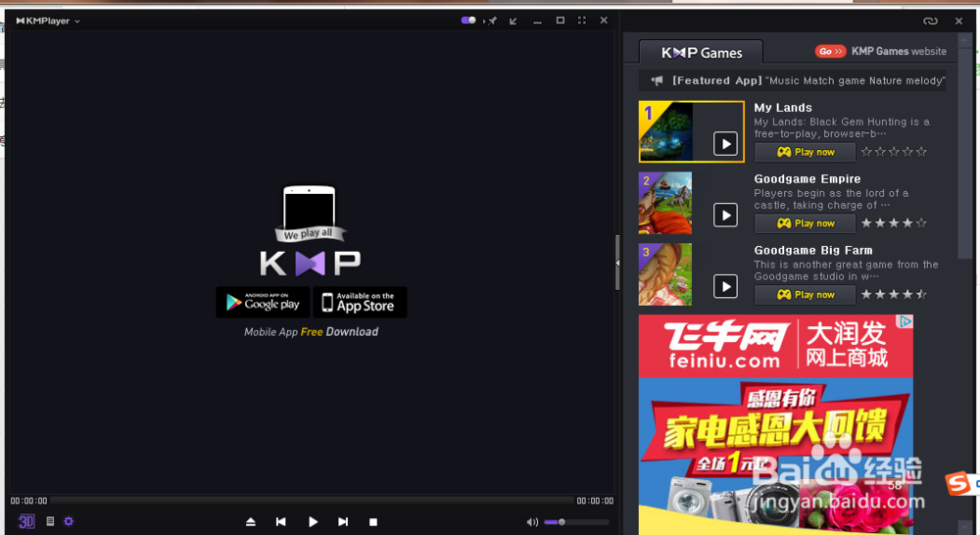Open the App Store download badge

click(360, 303)
